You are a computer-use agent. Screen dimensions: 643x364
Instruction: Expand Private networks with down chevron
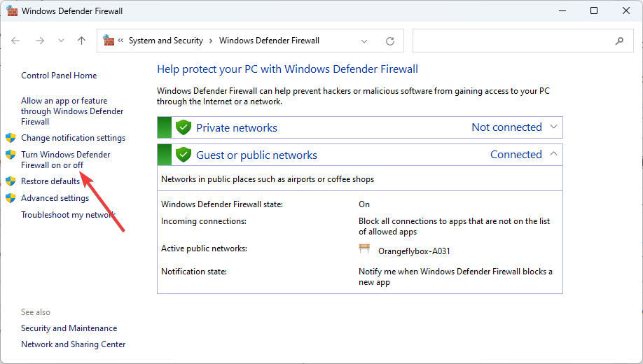(x=553, y=127)
